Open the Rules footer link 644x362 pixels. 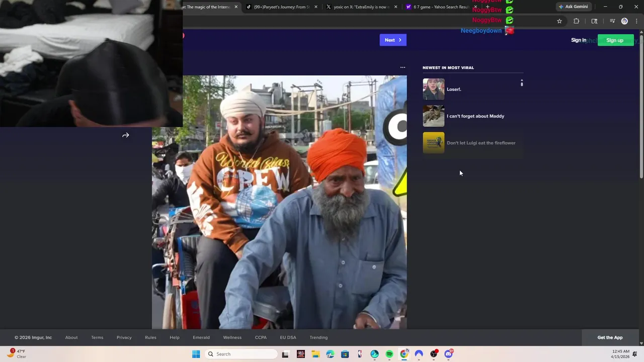[150, 337]
